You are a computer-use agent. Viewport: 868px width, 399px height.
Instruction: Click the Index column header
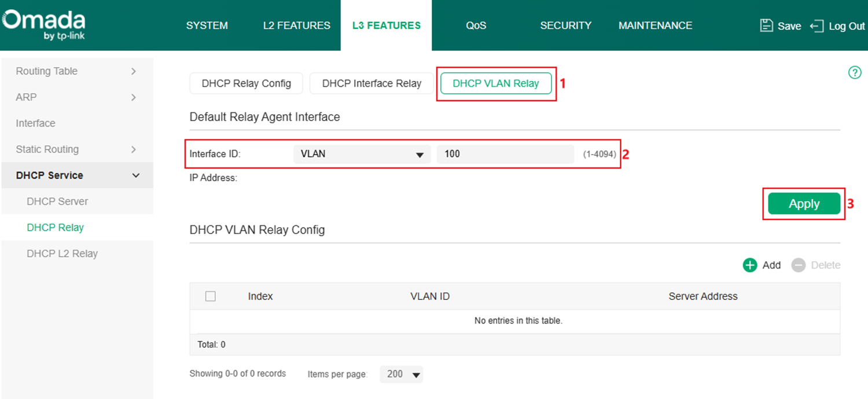260,296
